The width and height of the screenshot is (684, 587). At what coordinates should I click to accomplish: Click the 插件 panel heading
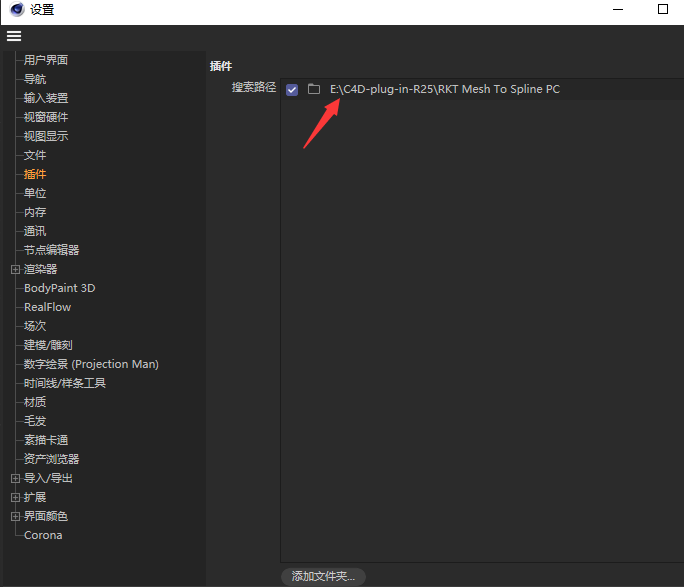pyautogui.click(x=221, y=66)
